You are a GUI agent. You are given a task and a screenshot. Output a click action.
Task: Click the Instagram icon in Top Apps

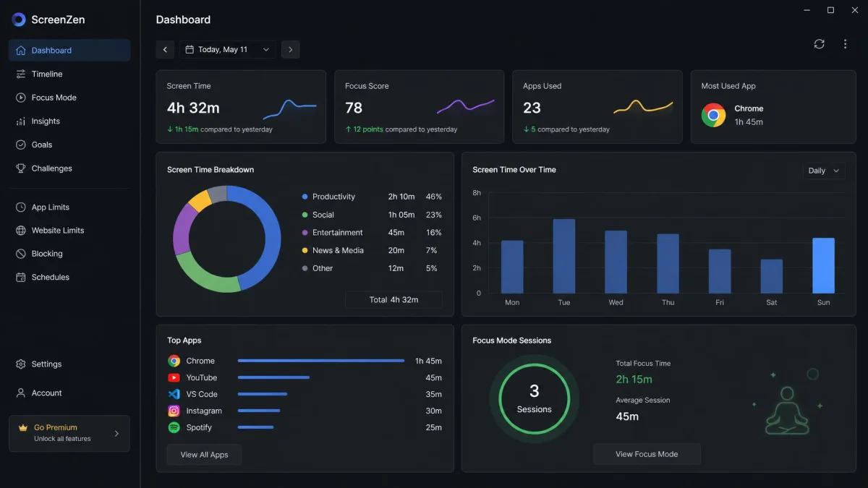coord(174,411)
